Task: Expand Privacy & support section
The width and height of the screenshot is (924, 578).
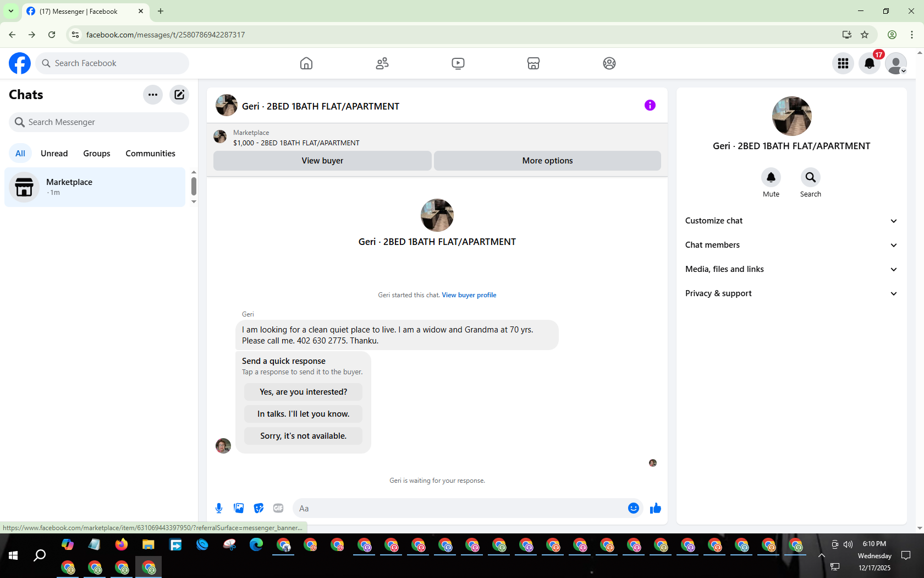Action: 791,293
